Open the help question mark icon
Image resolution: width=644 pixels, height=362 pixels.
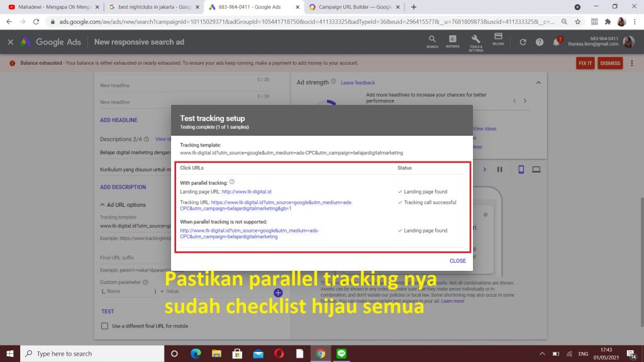539,42
